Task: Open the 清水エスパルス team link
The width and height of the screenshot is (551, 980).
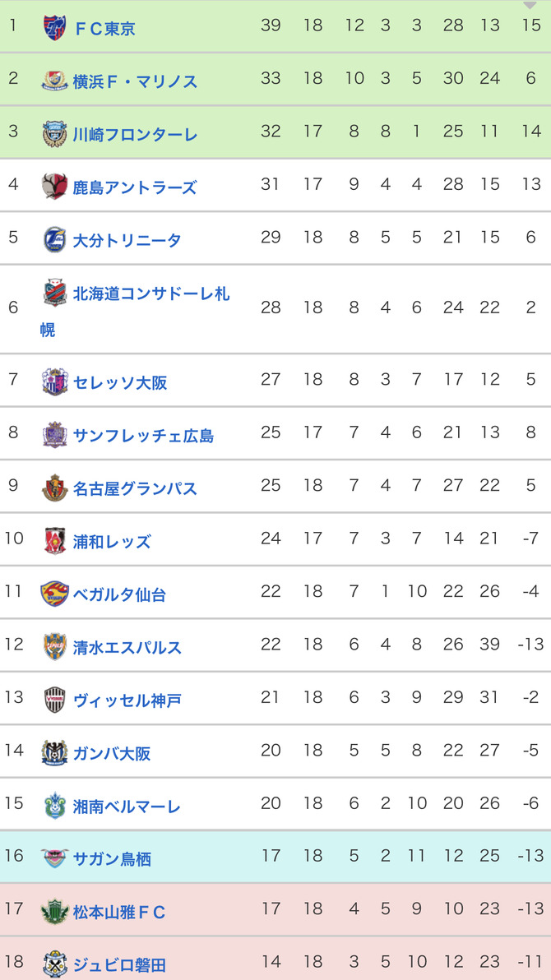Action: coord(127,648)
